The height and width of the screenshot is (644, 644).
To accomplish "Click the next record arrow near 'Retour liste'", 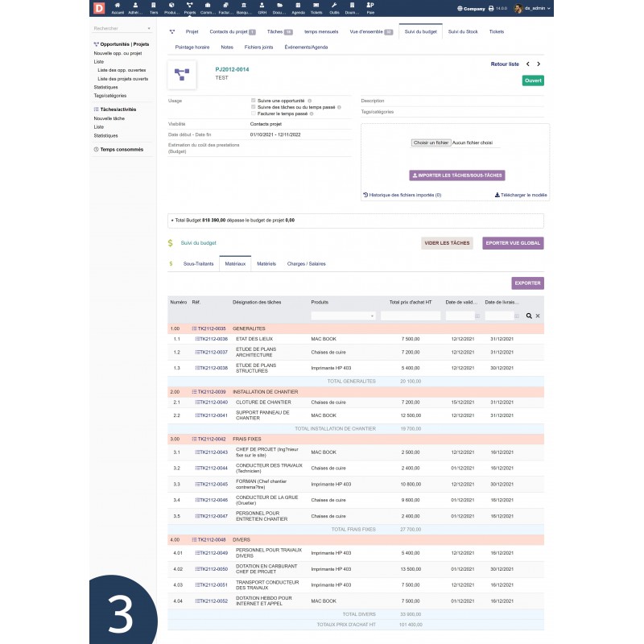I will tap(540, 62).
